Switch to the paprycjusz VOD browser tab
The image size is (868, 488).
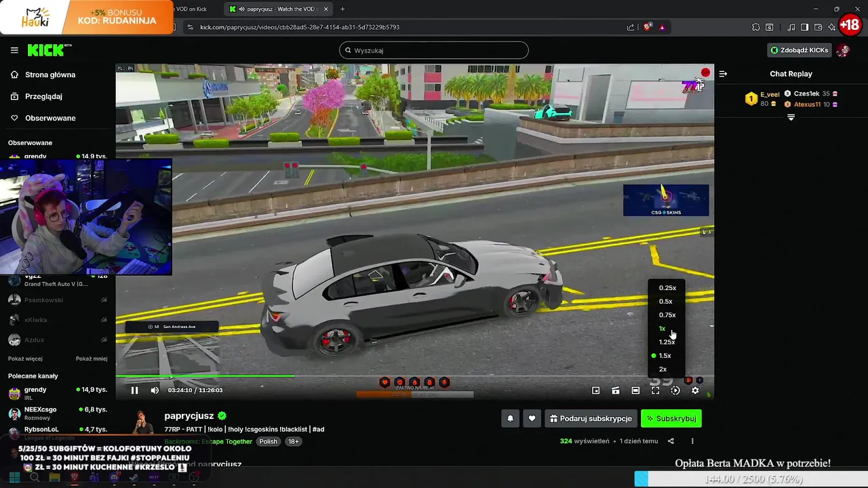[278, 9]
